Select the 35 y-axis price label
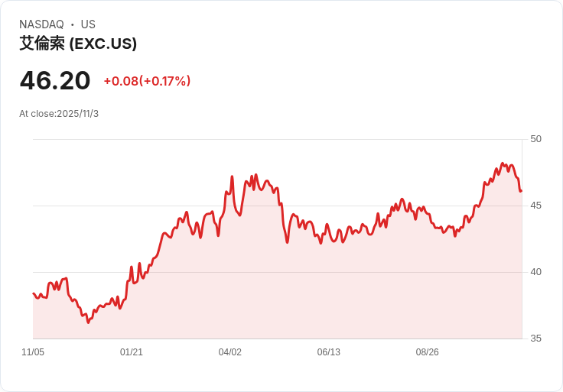The height and width of the screenshot is (392, 563). point(535,339)
